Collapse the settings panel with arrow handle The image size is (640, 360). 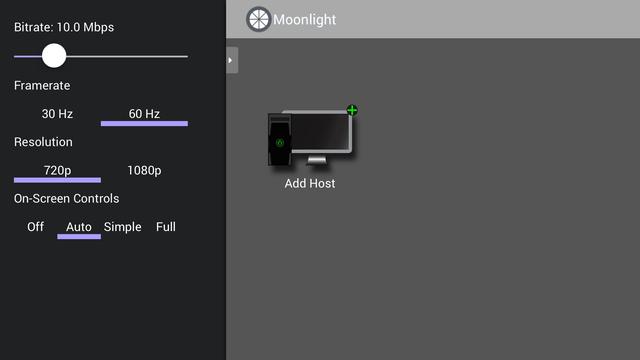coord(232,60)
